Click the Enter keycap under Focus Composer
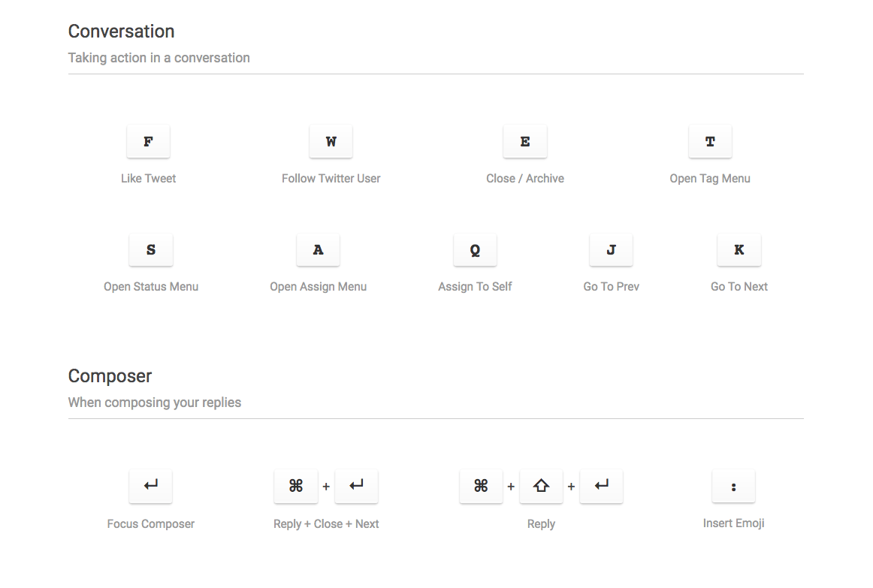The height and width of the screenshot is (588, 873). coord(150,486)
